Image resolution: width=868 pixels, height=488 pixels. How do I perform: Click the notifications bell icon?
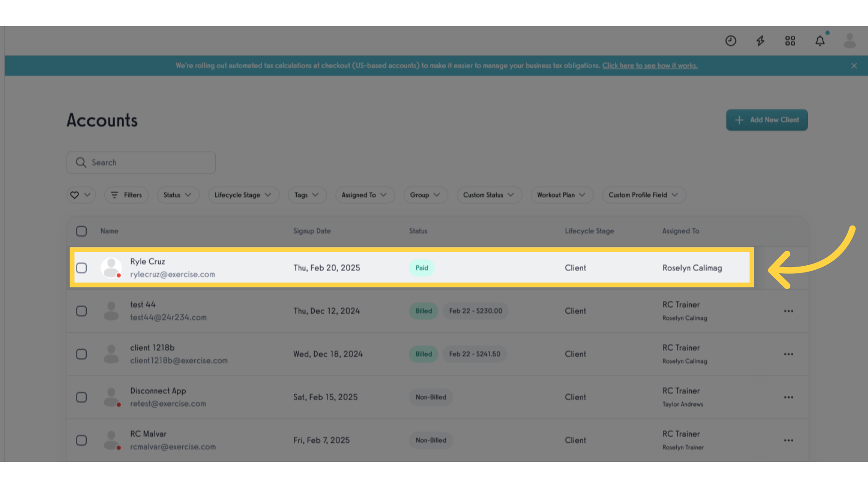tap(821, 41)
